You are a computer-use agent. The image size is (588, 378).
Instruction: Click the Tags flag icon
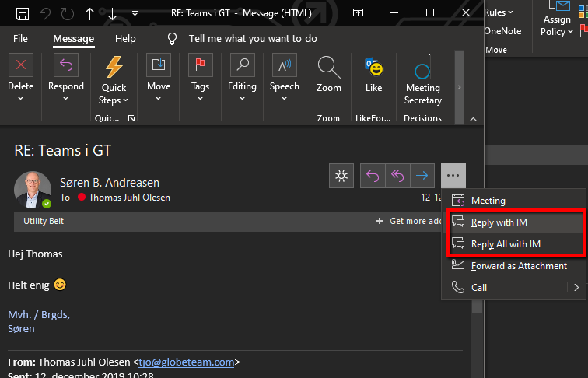click(x=200, y=65)
